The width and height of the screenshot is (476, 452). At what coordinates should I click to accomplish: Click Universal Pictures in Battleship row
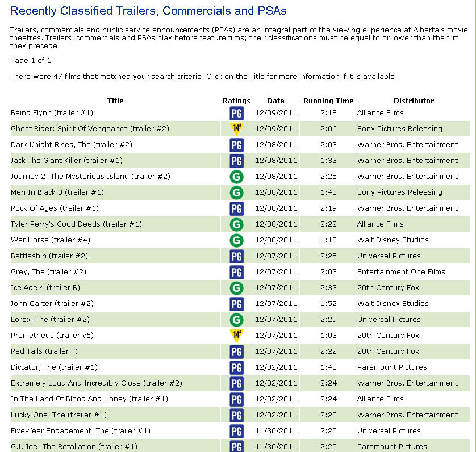[389, 256]
